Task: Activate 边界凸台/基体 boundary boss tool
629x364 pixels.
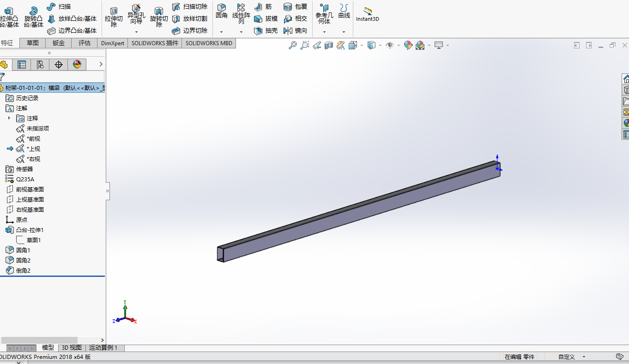Action: (72, 30)
